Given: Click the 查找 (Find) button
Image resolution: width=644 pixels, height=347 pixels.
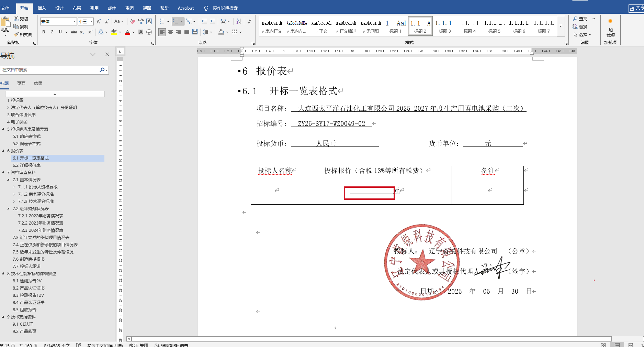Looking at the screenshot, I should tap(580, 19).
